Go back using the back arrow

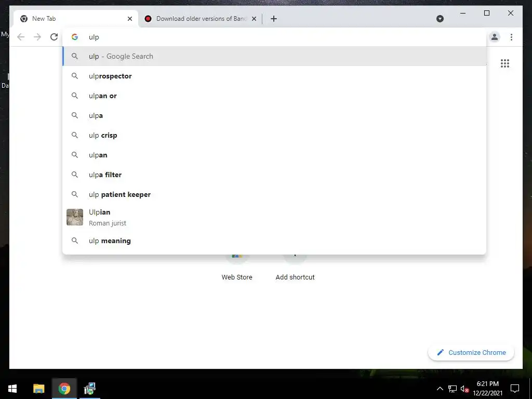click(21, 37)
